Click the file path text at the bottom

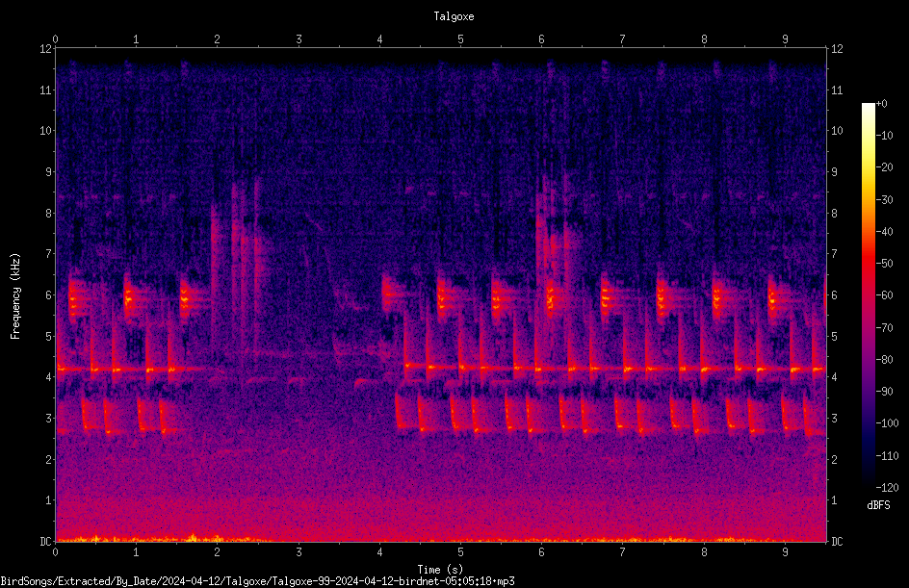257,581
